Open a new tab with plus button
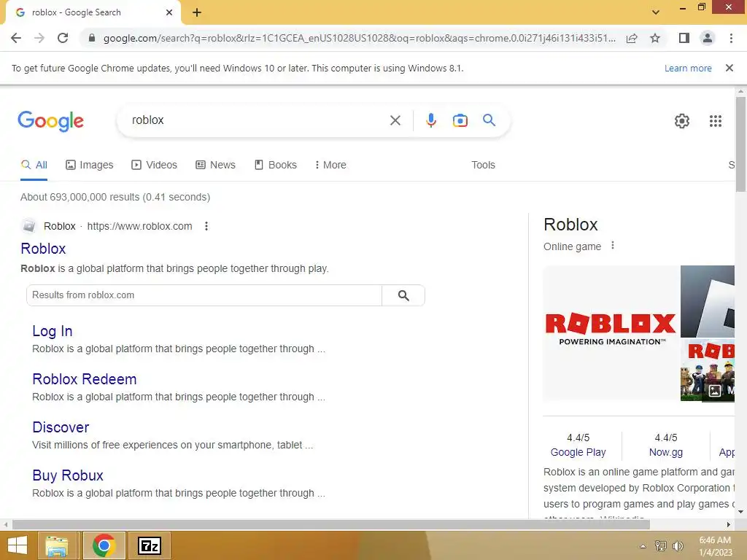This screenshot has height=560, width=747. 197,13
